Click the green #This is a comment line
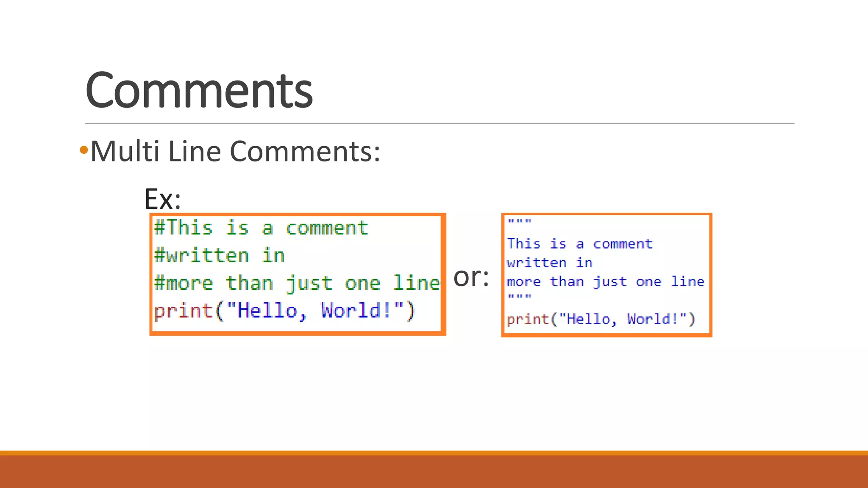The width and height of the screenshot is (868, 488). coord(261,228)
